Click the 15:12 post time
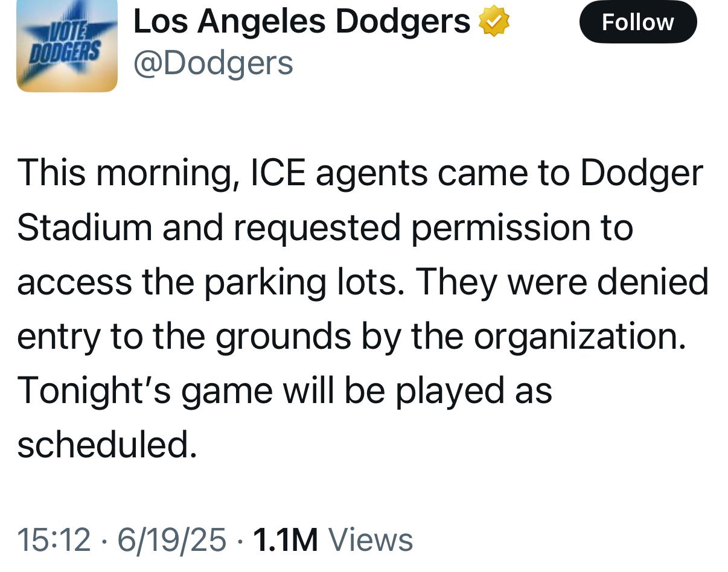728x572 pixels. (54, 539)
